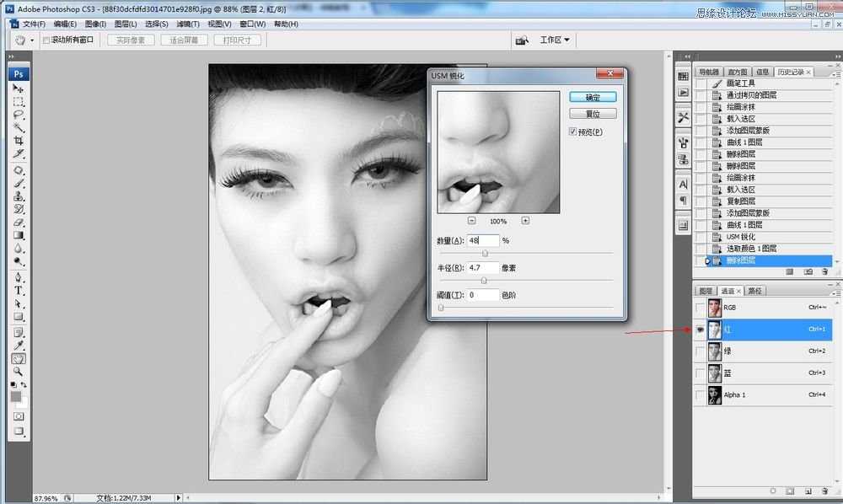
Task: Show the RGB channel visibility
Action: (x=700, y=308)
